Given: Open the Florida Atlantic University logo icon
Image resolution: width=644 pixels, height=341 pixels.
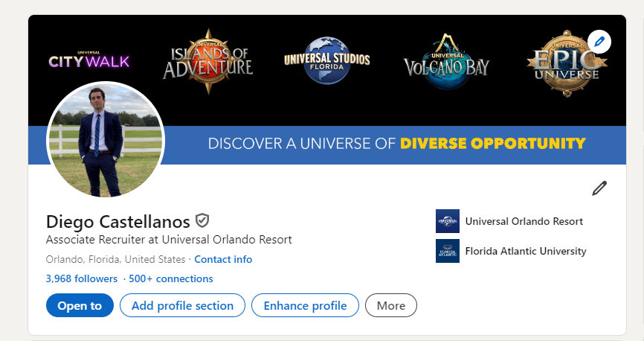Looking at the screenshot, I should 447,251.
